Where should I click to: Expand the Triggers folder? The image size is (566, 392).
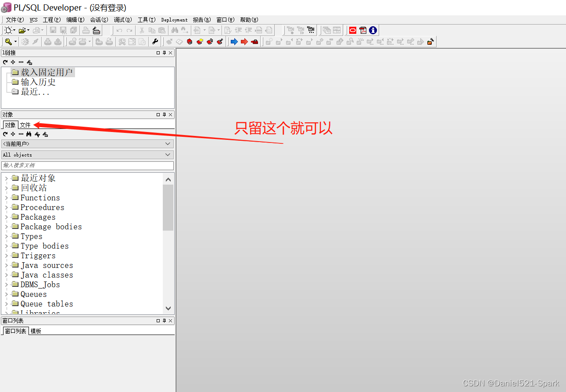(6, 256)
